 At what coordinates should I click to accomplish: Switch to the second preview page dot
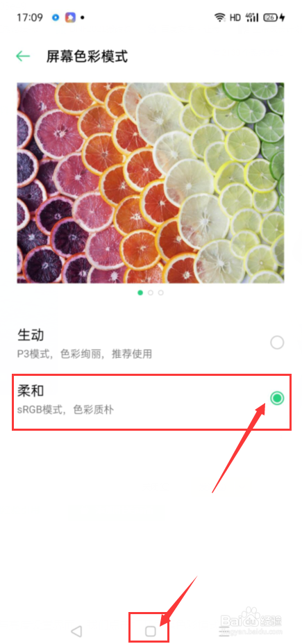(x=151, y=293)
